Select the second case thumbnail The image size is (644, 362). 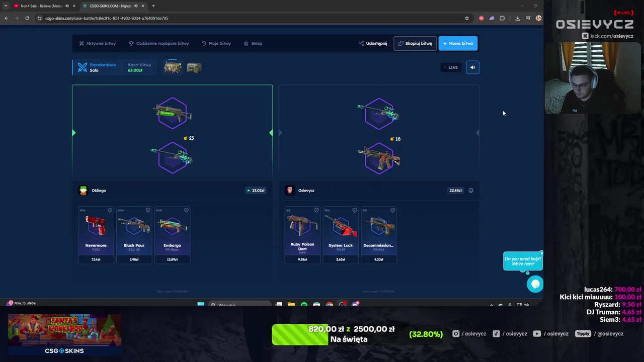coord(194,67)
